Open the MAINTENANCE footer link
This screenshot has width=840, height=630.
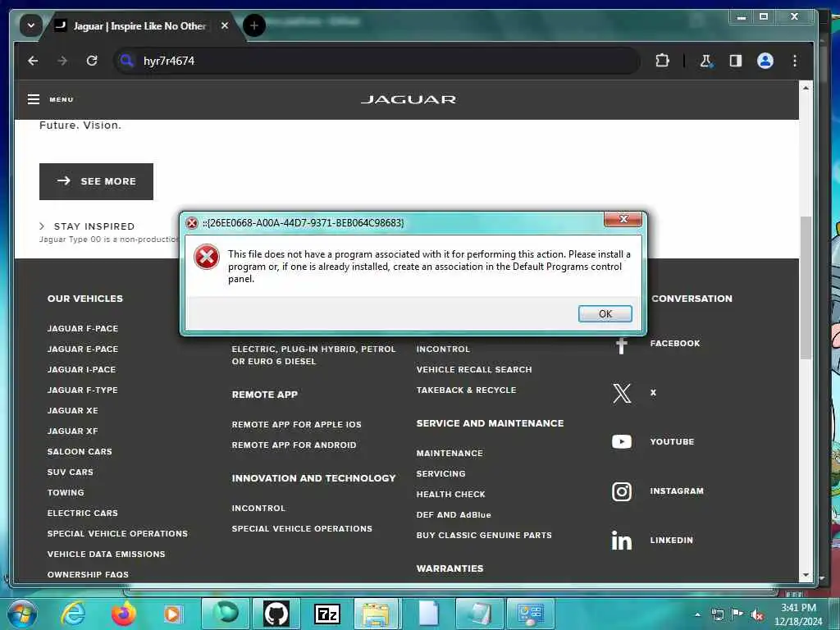[x=450, y=453]
